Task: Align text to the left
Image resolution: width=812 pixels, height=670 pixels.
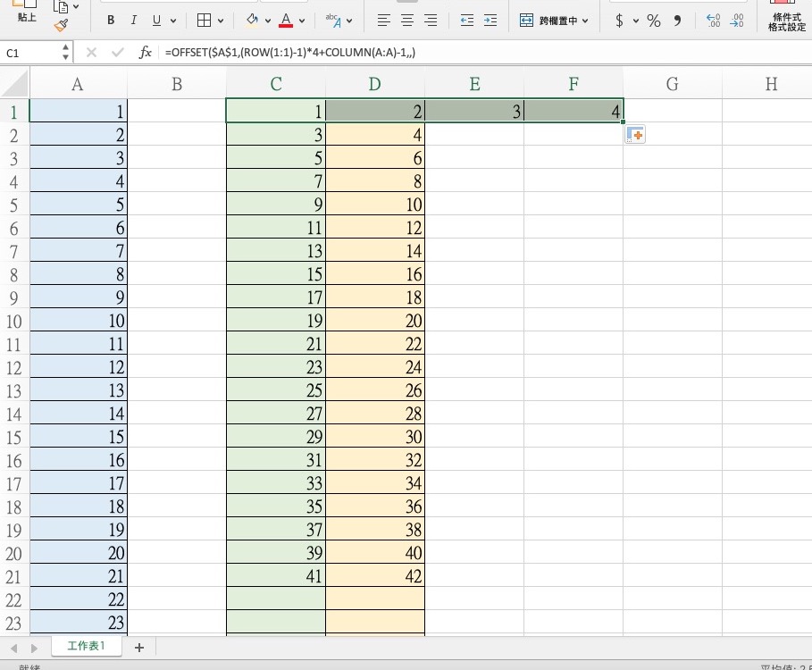Action: [383, 21]
